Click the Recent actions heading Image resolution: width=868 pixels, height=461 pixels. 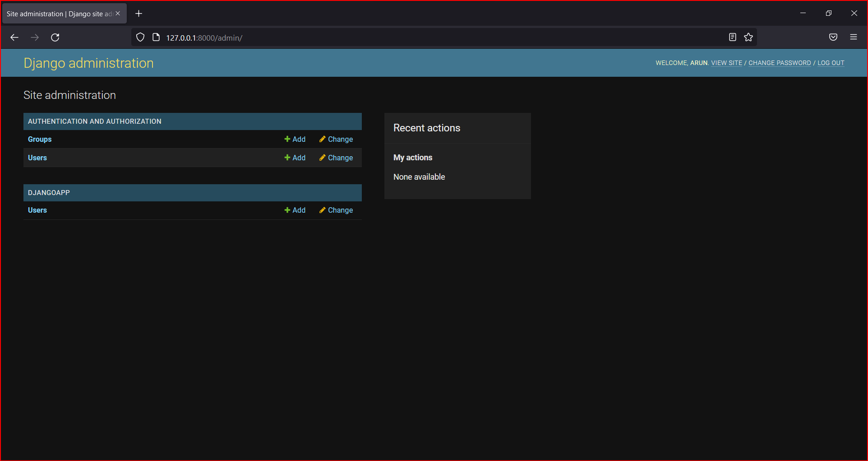427,128
